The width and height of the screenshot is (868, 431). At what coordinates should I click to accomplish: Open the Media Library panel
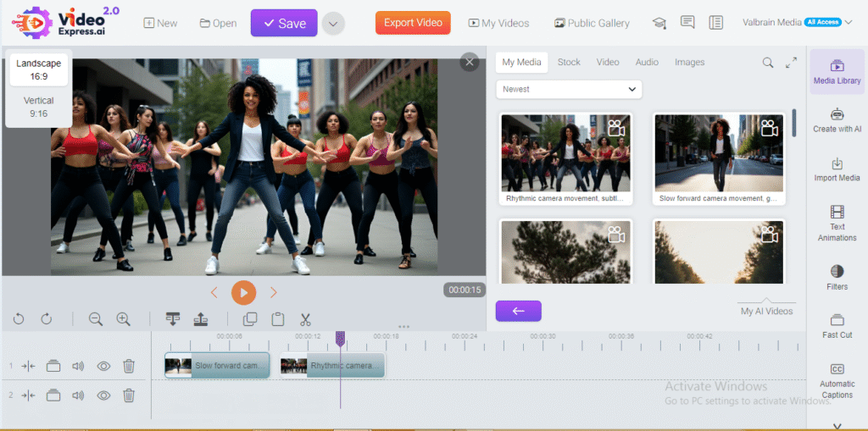tap(837, 72)
